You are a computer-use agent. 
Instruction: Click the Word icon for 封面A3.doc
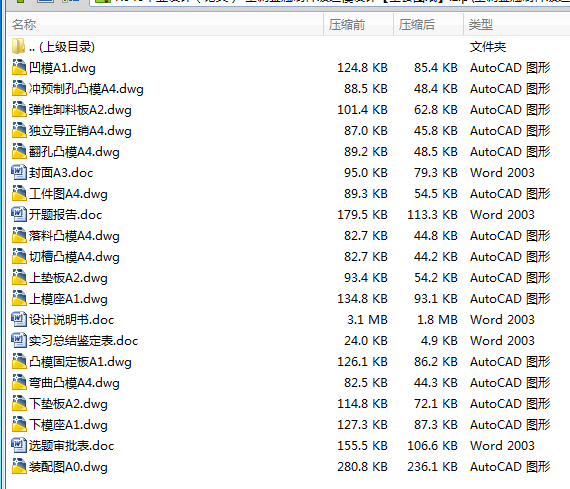point(19,173)
